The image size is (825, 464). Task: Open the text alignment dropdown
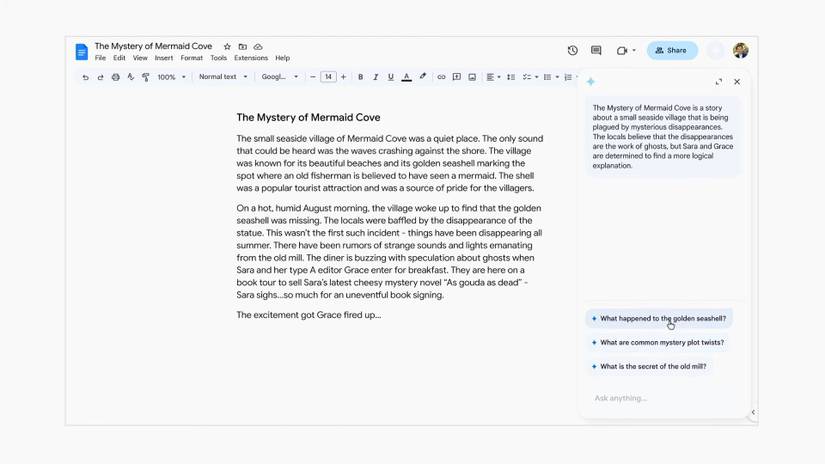point(493,77)
